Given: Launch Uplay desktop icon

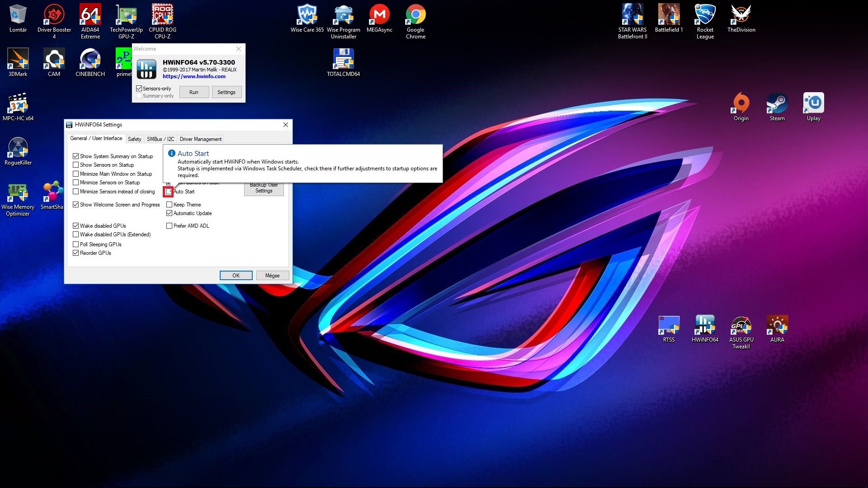Looking at the screenshot, I should pos(813,107).
